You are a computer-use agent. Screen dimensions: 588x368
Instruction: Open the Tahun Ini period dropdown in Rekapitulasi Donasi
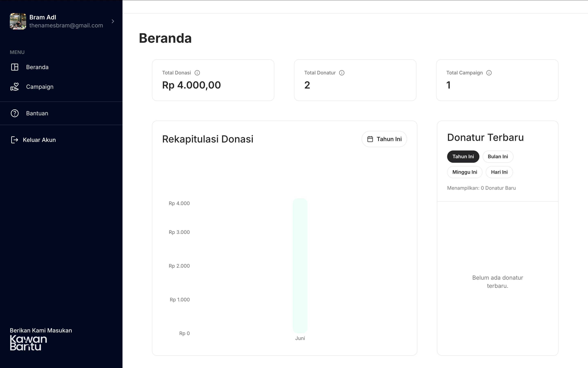(x=384, y=139)
